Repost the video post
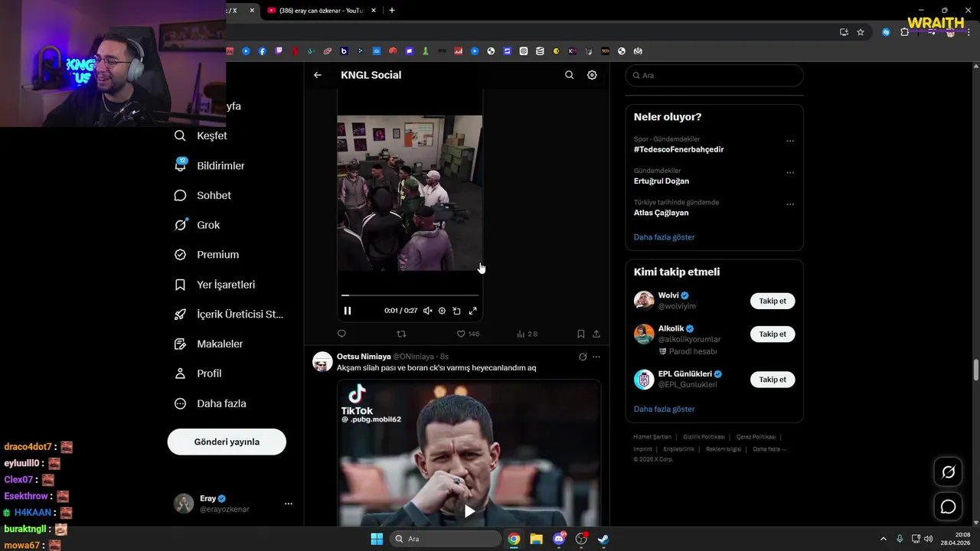This screenshot has width=980, height=551. pos(401,334)
